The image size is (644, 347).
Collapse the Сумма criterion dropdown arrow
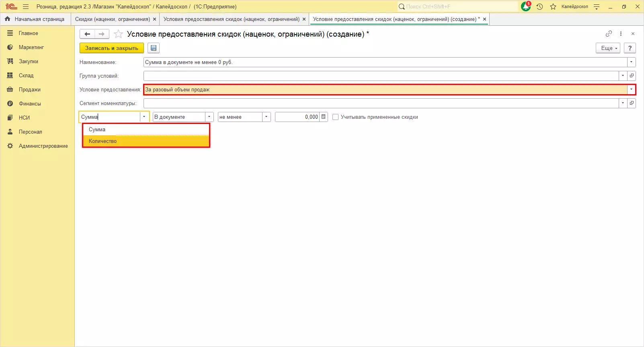(144, 117)
